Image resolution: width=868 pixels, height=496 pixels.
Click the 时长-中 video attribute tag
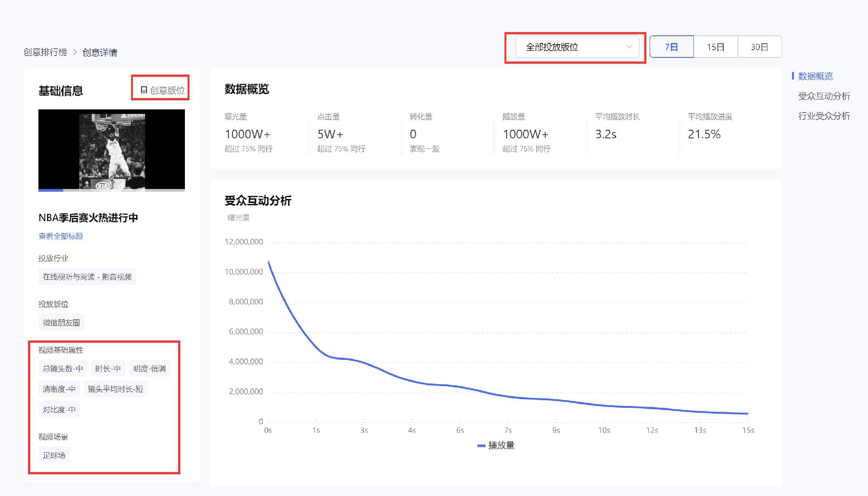click(x=108, y=368)
